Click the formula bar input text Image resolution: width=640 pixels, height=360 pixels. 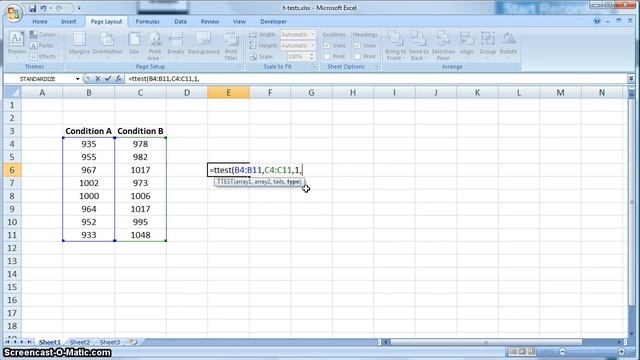(x=163, y=79)
